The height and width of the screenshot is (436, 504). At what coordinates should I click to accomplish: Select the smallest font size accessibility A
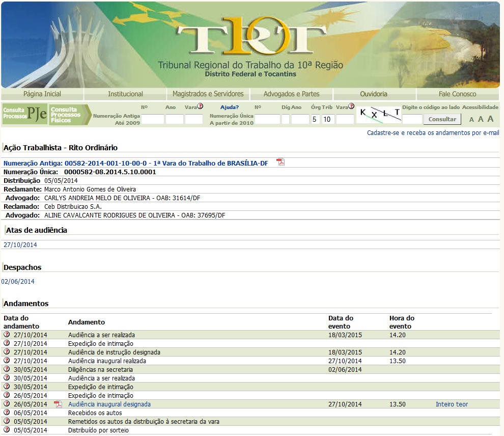471,120
